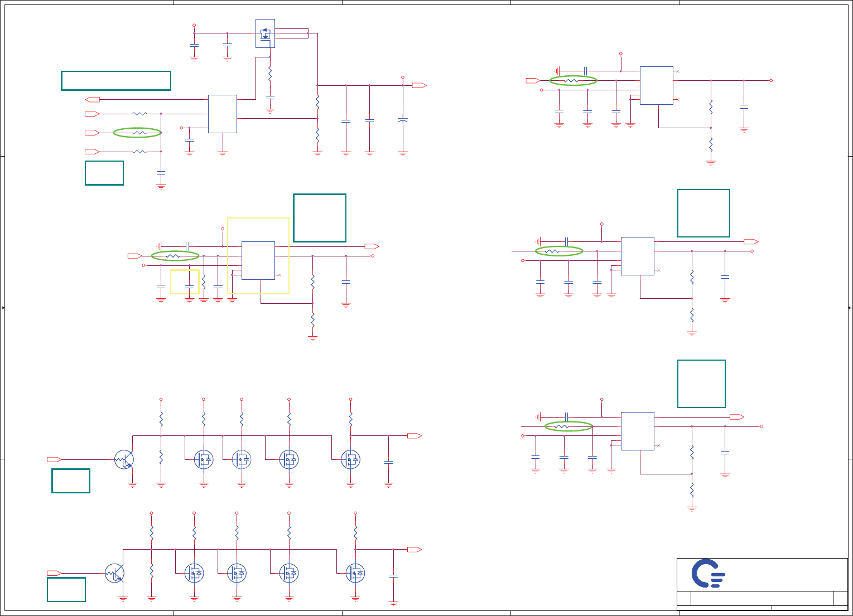The image size is (853, 616).
Task: Select the IC block inside the large yellow highlight
Action: tap(258, 260)
